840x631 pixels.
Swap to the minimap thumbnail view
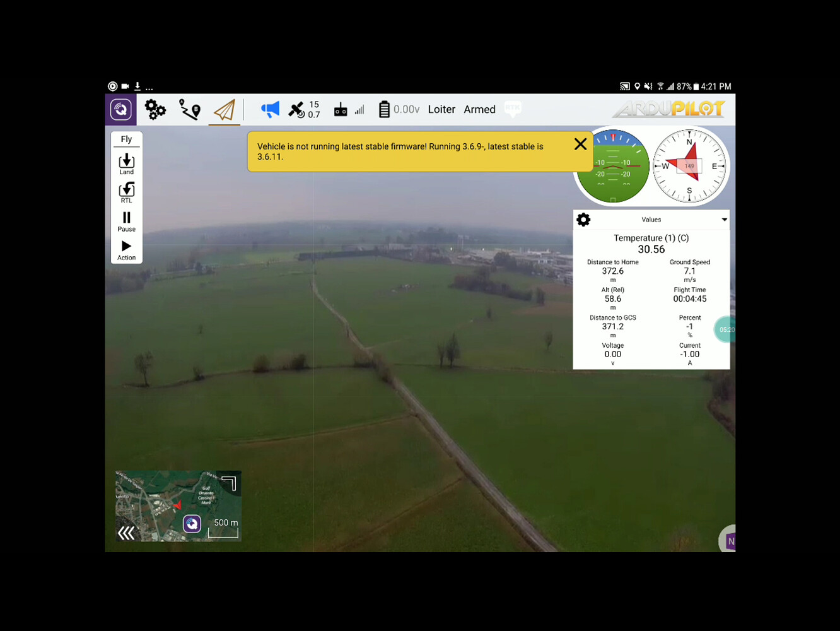point(178,506)
